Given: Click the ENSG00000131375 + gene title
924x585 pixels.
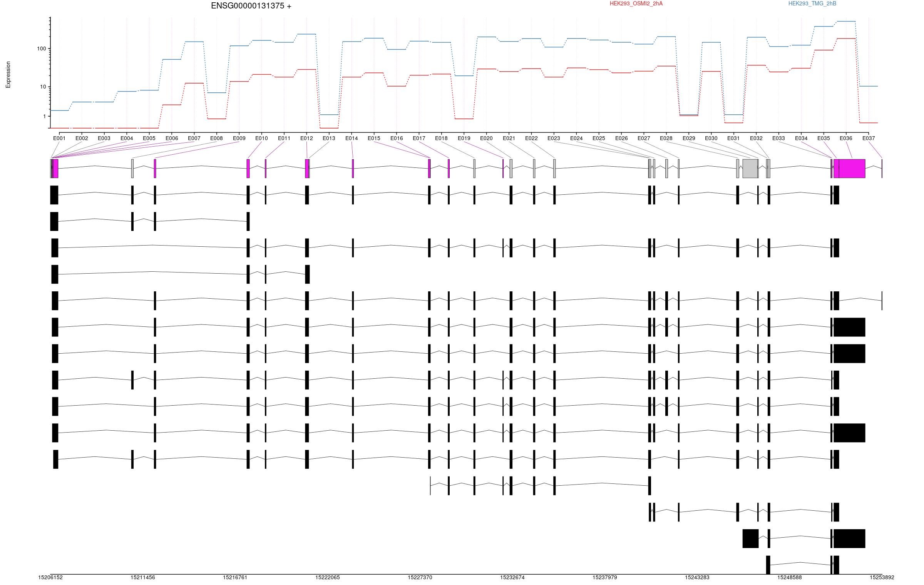Looking at the screenshot, I should click(251, 6).
